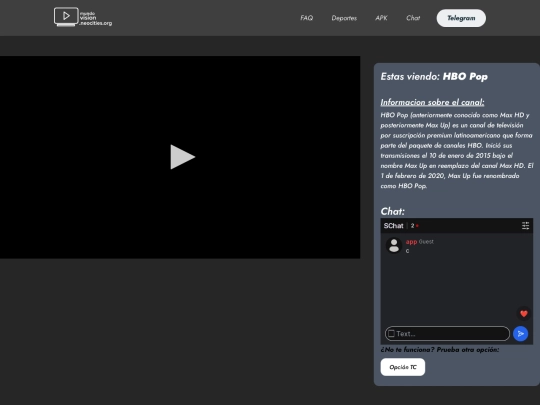Click the Opción TC button
Screen dimensions: 540x405
(403, 367)
